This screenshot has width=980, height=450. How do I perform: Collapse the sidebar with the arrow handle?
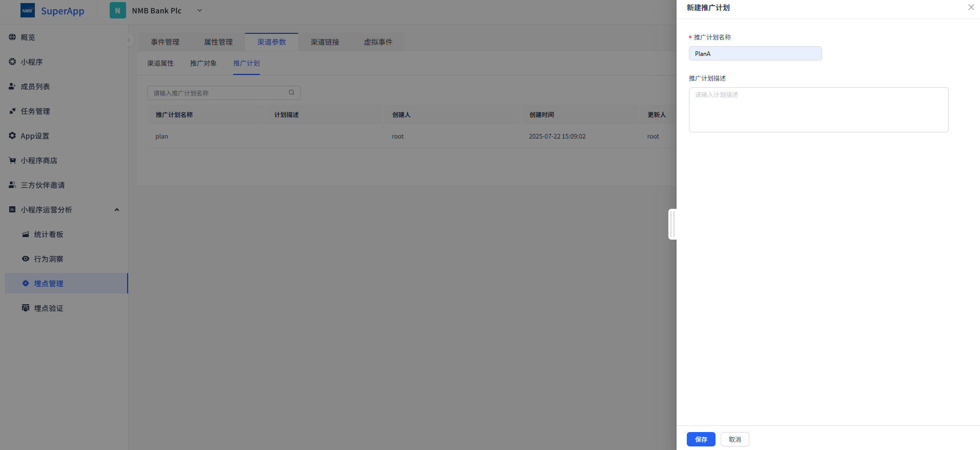coord(129,40)
